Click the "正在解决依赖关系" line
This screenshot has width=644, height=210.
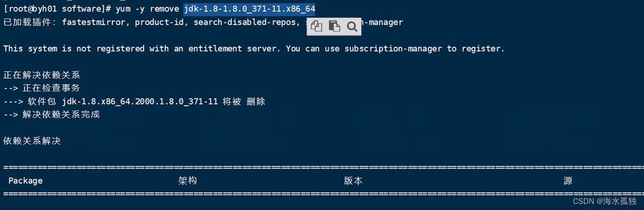coord(42,75)
